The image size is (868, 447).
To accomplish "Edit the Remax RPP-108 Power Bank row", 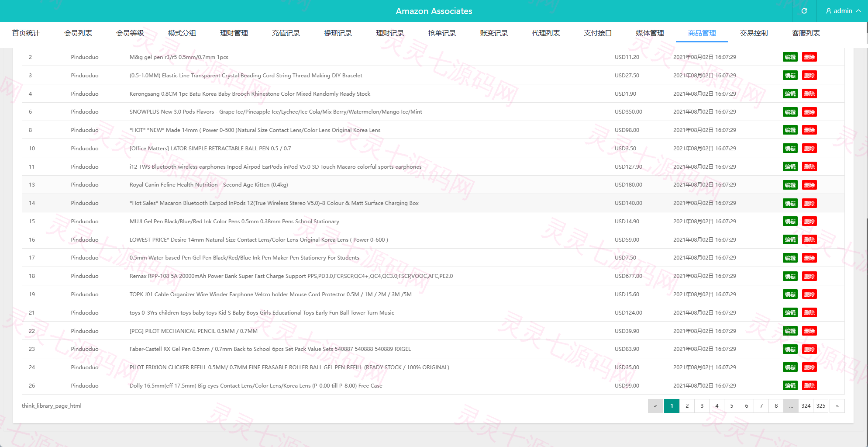I will tap(790, 276).
